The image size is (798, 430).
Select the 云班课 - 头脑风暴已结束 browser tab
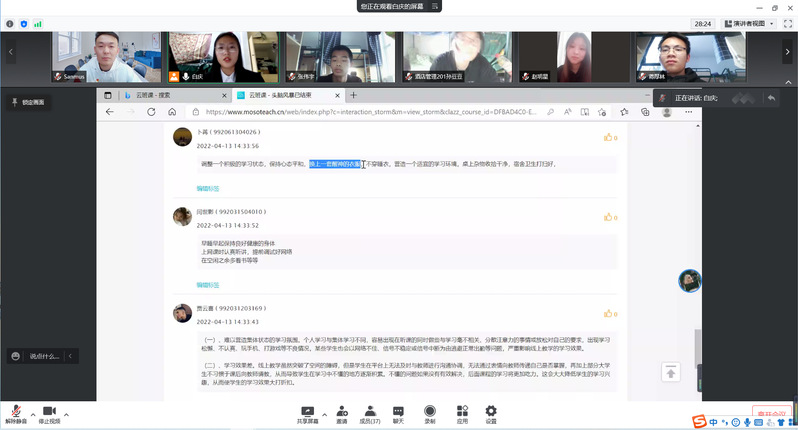(285, 95)
